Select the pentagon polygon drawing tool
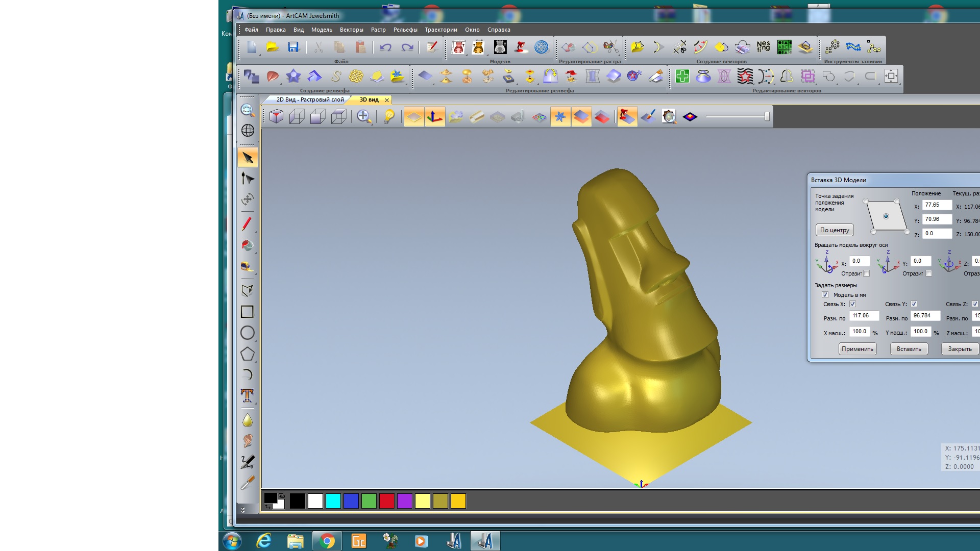The height and width of the screenshot is (551, 980). point(247,354)
